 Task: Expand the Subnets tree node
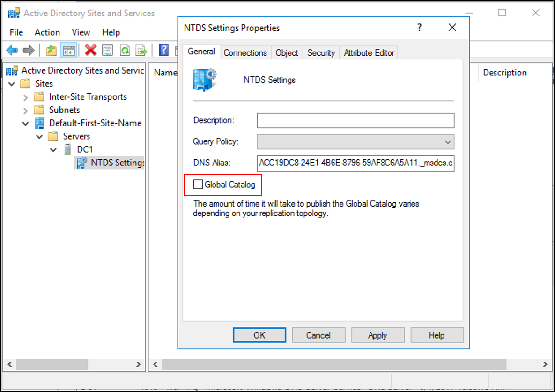26,111
